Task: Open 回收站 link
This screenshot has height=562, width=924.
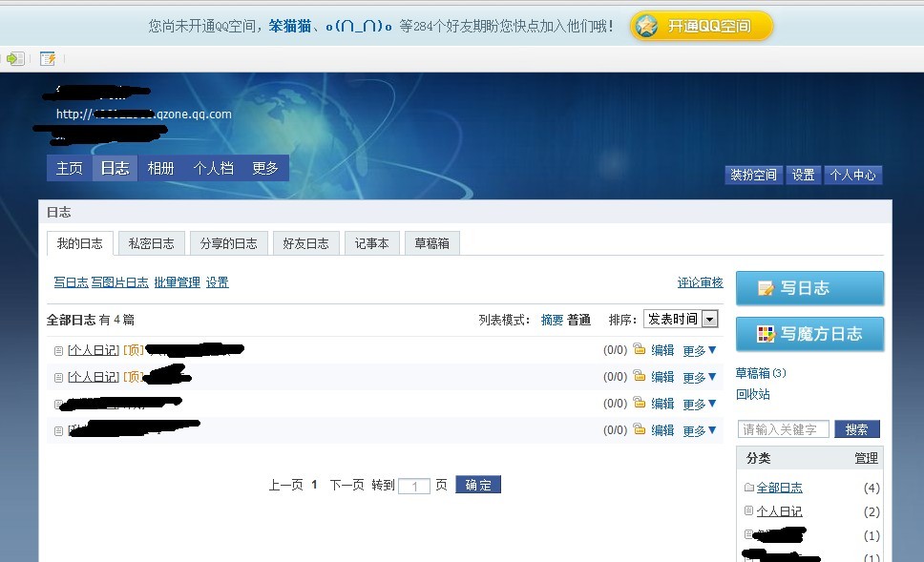Action: pos(752,394)
